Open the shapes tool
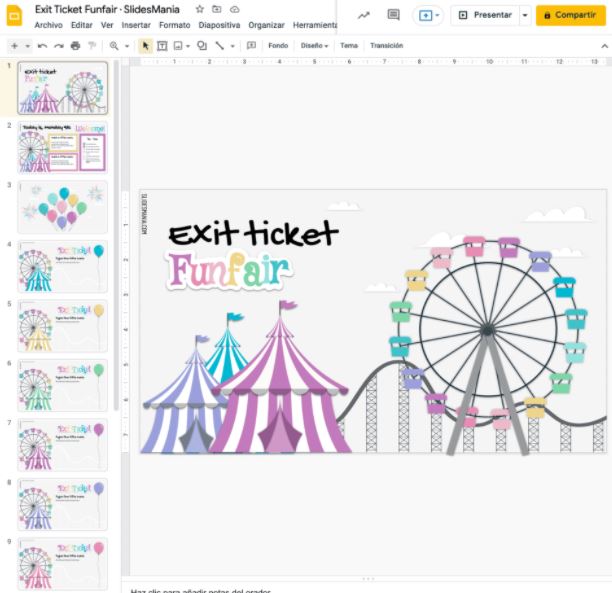This screenshot has width=612, height=593. click(x=202, y=46)
